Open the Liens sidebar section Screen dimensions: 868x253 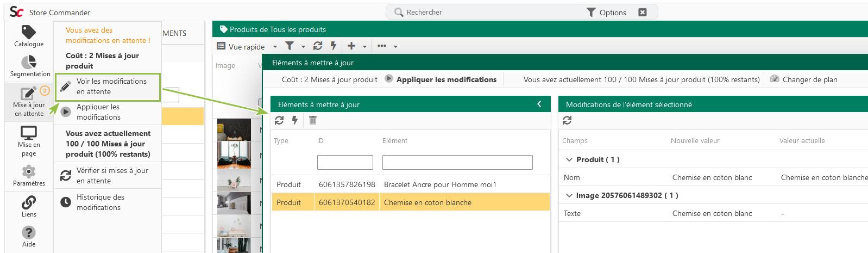[x=29, y=207]
